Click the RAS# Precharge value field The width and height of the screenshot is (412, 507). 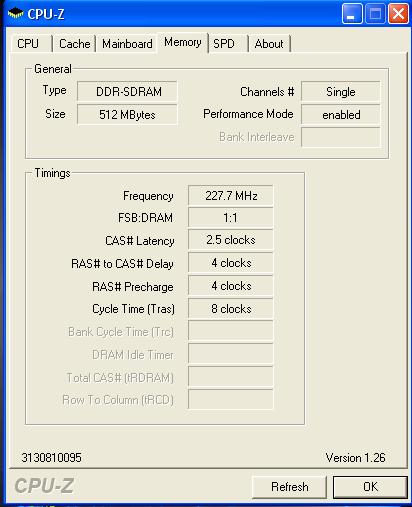pyautogui.click(x=231, y=286)
